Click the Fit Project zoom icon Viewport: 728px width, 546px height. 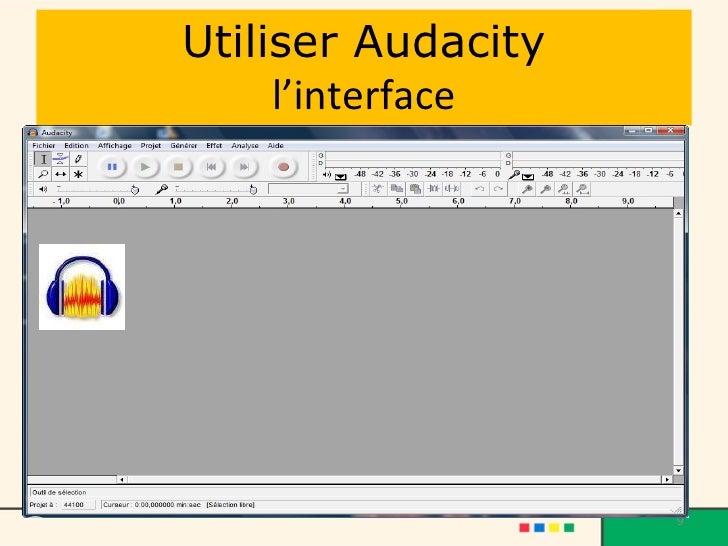pyautogui.click(x=582, y=189)
